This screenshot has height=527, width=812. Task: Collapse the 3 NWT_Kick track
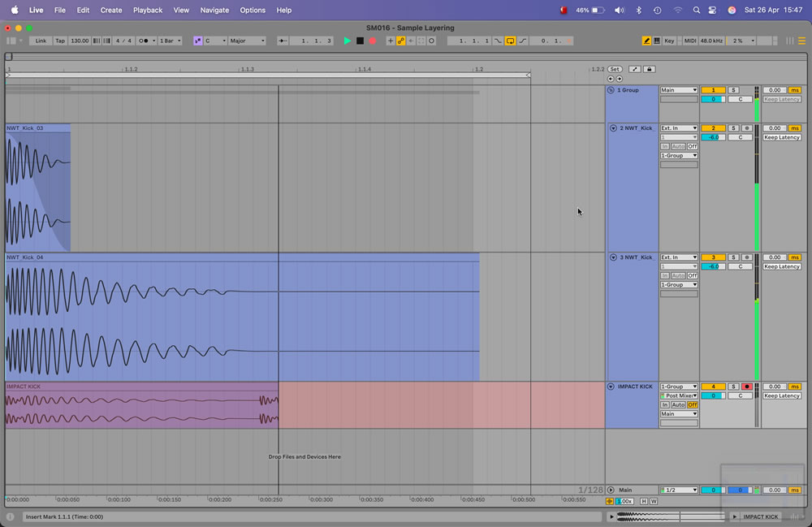pos(613,257)
